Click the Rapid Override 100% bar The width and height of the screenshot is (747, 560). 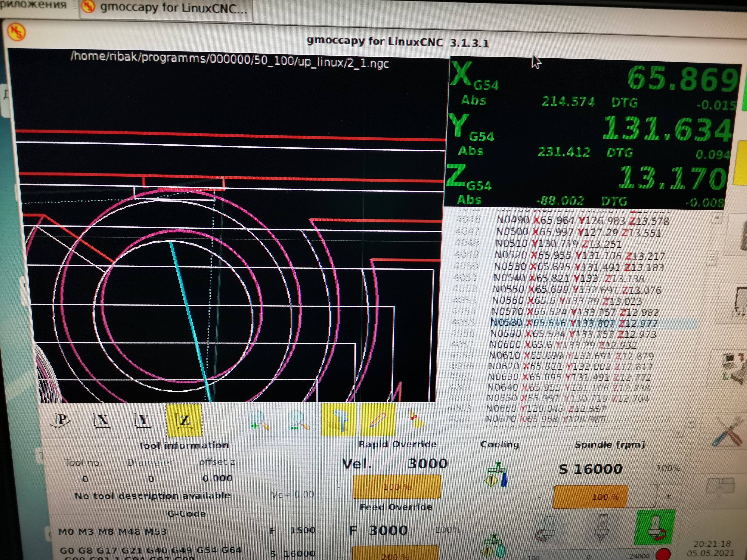pyautogui.click(x=397, y=487)
